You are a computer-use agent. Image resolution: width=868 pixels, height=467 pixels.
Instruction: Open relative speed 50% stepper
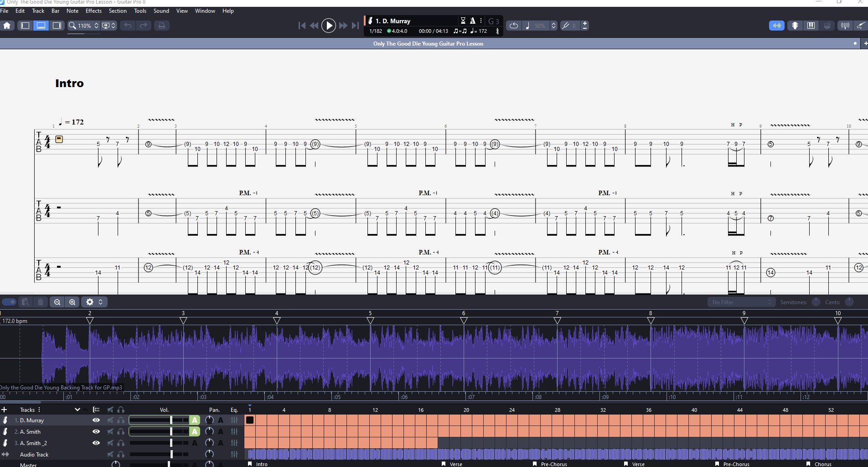point(553,26)
